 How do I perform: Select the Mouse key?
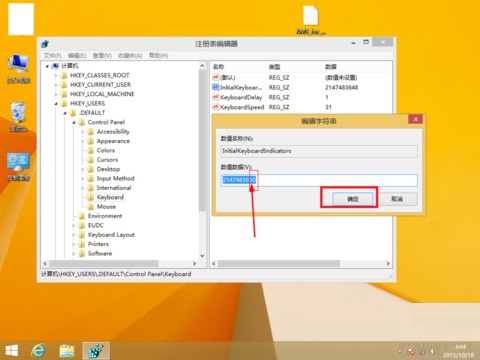(106, 206)
